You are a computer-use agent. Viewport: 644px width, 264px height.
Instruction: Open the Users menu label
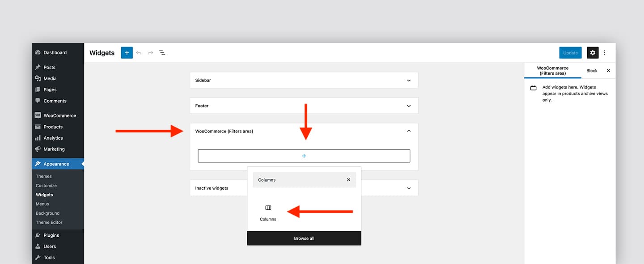[x=50, y=246]
